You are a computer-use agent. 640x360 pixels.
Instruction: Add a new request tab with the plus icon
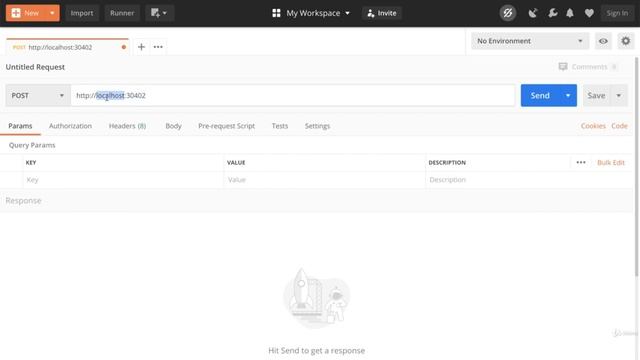pyautogui.click(x=141, y=47)
